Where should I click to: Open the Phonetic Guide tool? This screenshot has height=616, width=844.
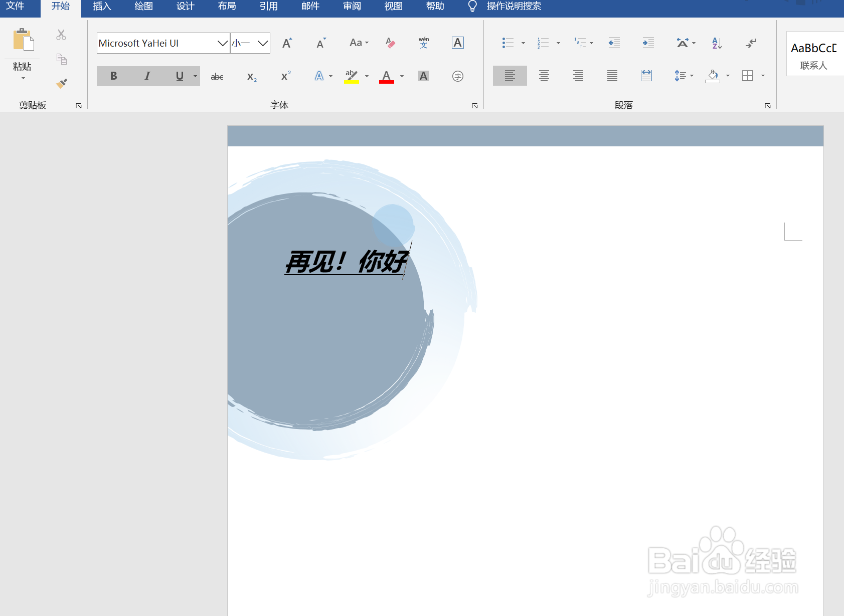pos(424,43)
